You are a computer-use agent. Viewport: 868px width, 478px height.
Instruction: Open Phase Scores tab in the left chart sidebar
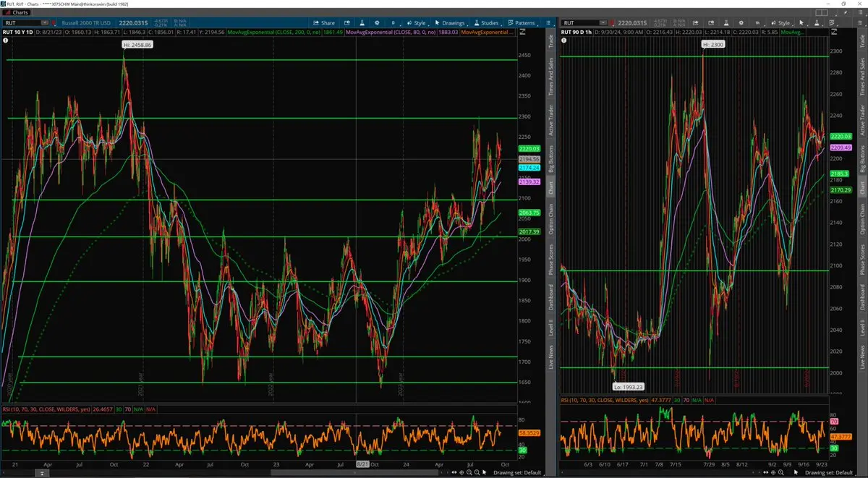click(550, 260)
